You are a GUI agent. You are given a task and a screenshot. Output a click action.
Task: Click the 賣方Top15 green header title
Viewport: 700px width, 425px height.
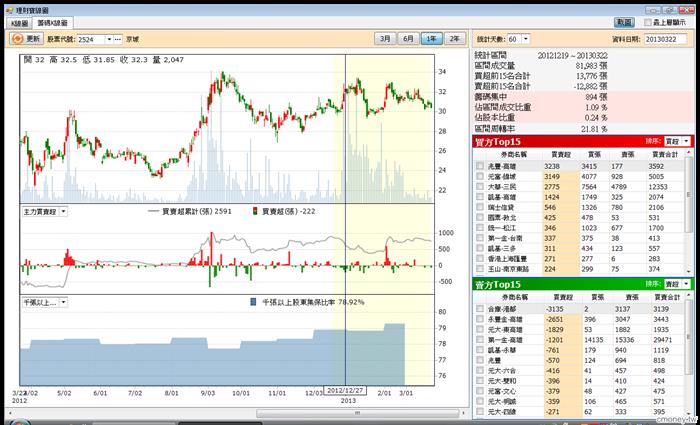(499, 285)
